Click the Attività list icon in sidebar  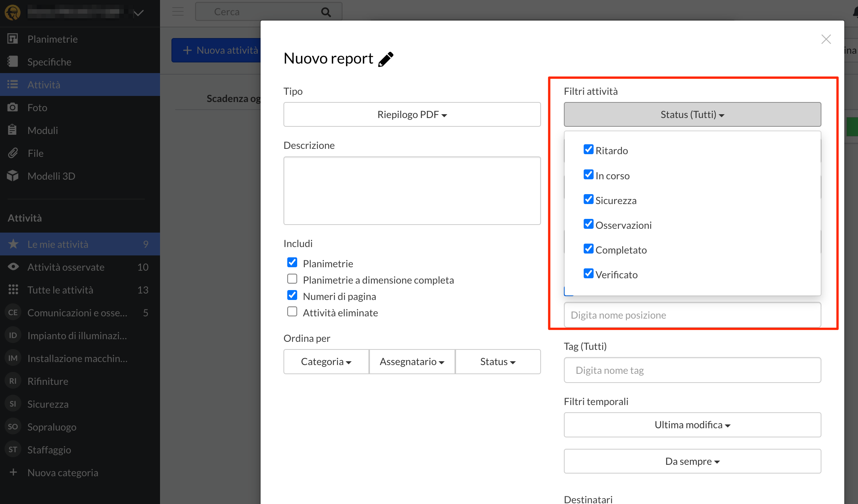13,85
